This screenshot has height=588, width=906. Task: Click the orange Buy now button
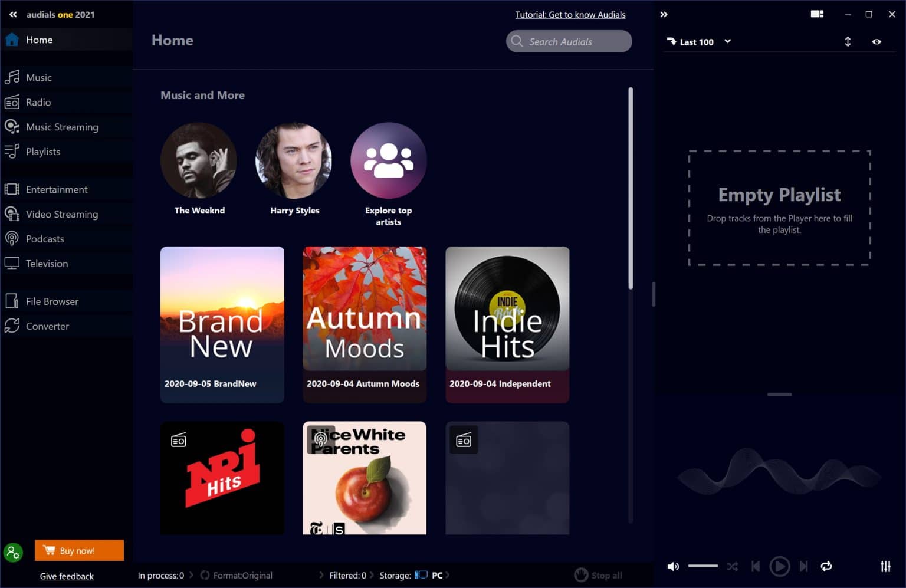(79, 550)
